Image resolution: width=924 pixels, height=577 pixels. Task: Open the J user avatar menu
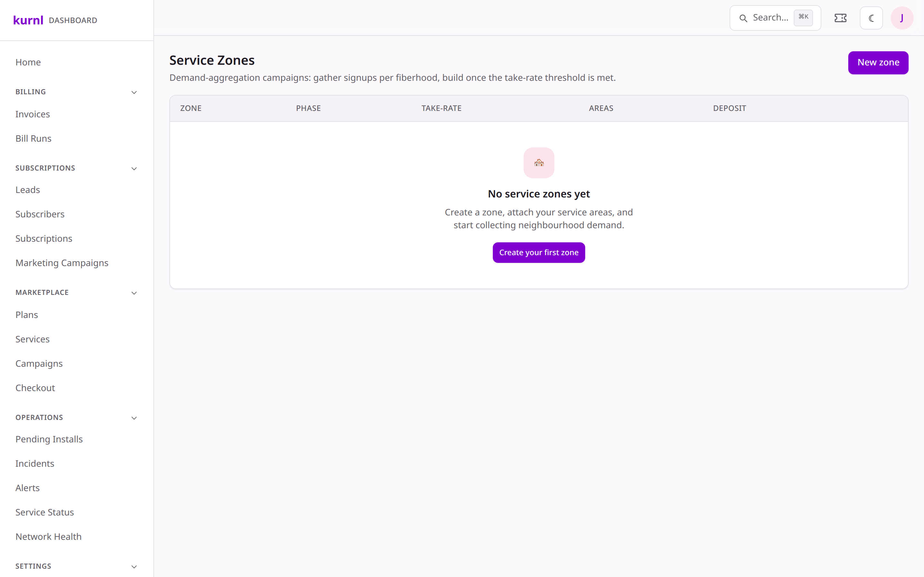click(902, 18)
